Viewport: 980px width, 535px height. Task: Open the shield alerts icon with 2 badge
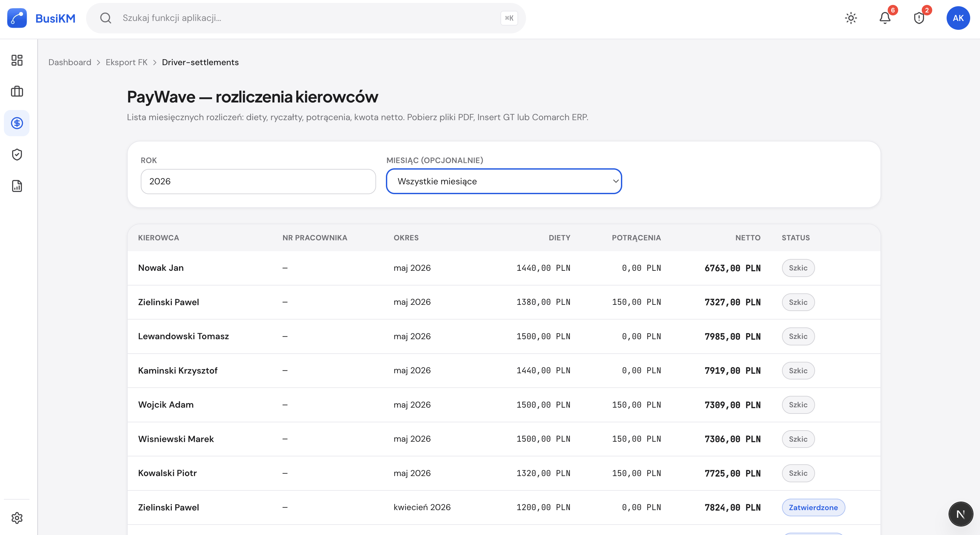tap(919, 18)
